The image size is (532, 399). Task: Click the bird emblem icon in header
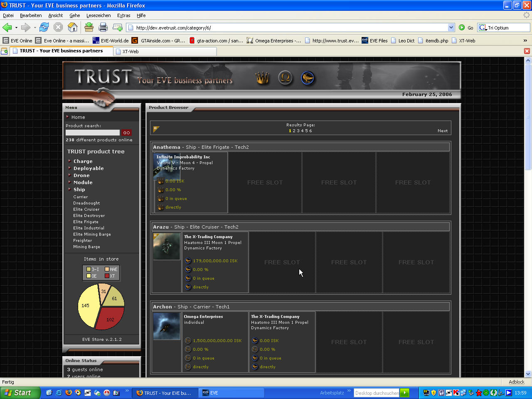tap(308, 78)
